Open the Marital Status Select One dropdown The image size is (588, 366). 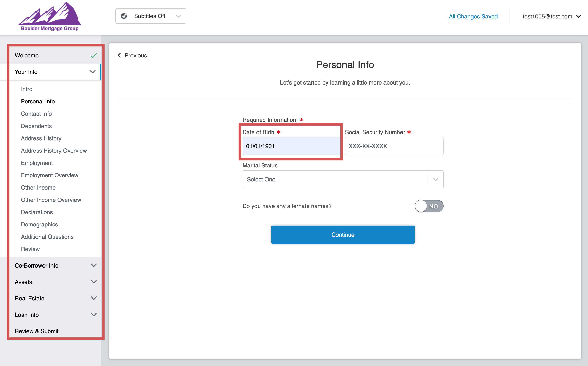click(343, 179)
